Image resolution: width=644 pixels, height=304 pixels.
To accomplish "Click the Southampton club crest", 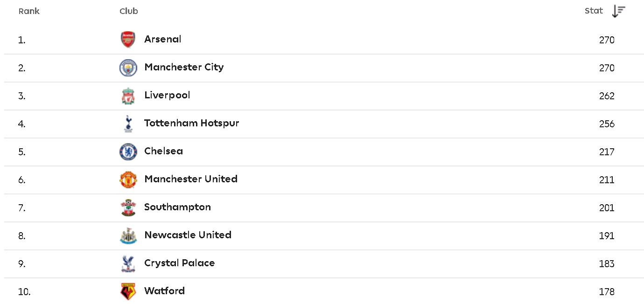I will click(127, 207).
